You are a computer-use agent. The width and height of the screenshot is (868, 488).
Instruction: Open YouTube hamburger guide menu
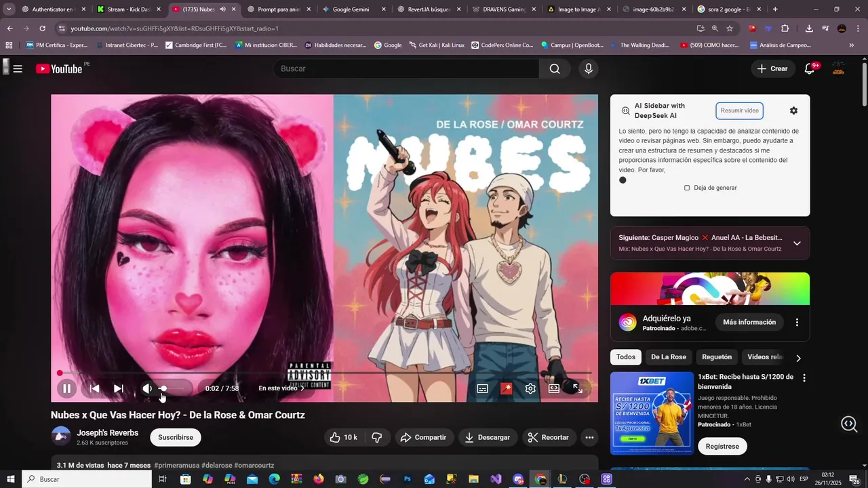(18, 68)
